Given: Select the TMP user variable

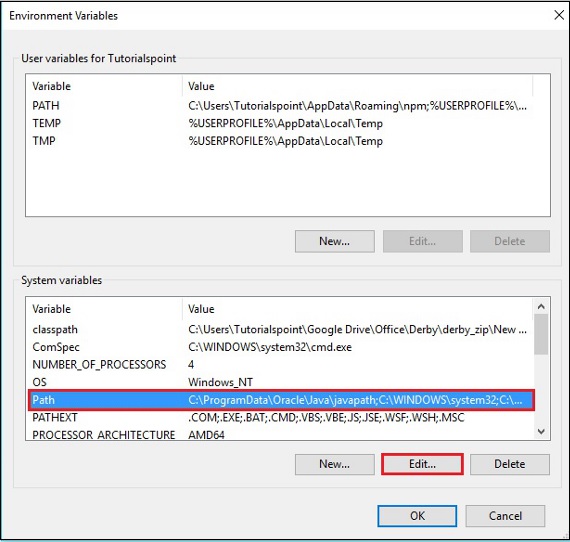Looking at the screenshot, I should pyautogui.click(x=279, y=141).
